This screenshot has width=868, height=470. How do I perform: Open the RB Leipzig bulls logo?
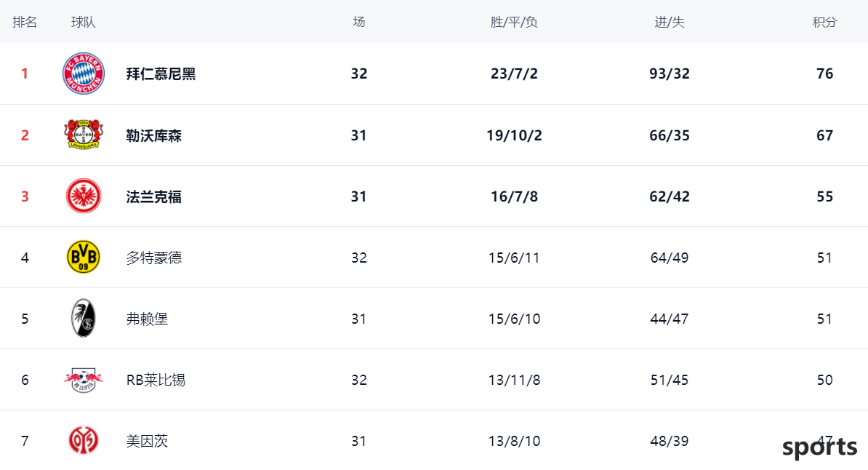[x=84, y=381]
